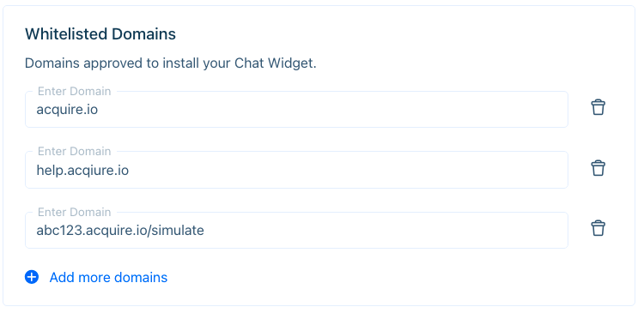This screenshot has height=313, width=644.
Task: Place cursor on the help.acqiure.io text
Action: (82, 171)
